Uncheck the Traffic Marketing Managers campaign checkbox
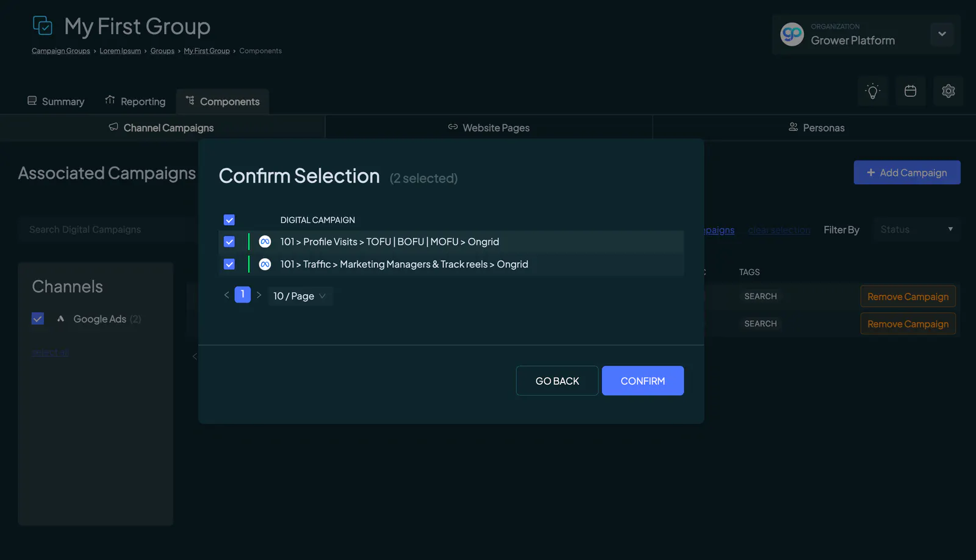Viewport: 976px width, 560px height. tap(229, 264)
